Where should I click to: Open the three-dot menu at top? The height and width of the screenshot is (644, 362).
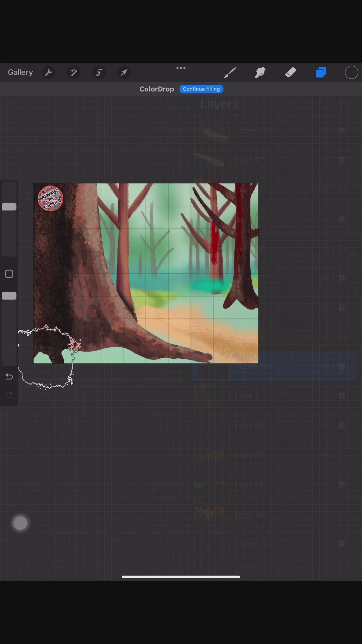point(181,68)
